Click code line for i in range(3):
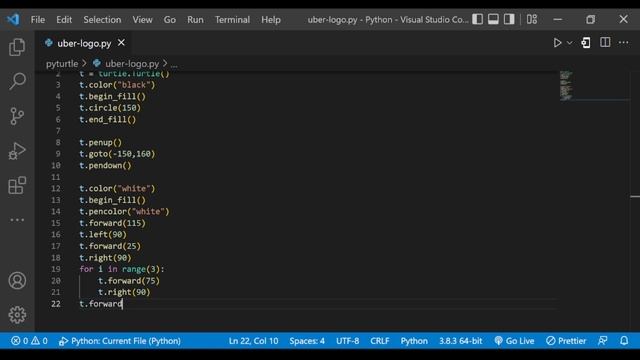Screen dimensions: 640x360 coord(122,269)
